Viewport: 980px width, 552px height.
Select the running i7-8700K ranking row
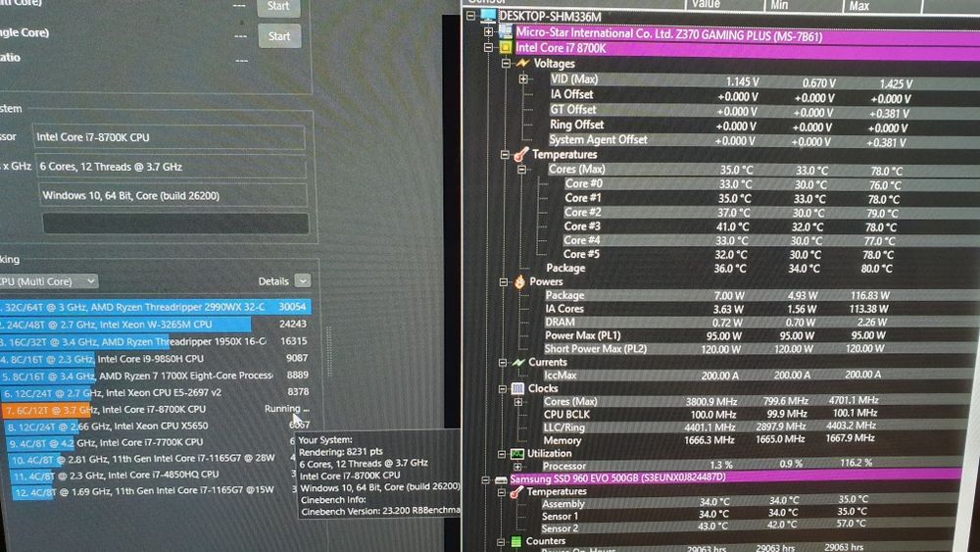click(157, 409)
